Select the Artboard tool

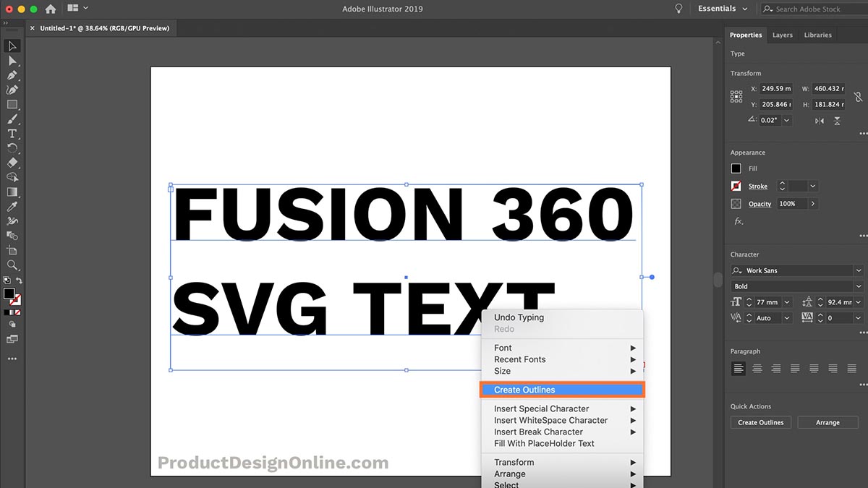[x=12, y=250]
